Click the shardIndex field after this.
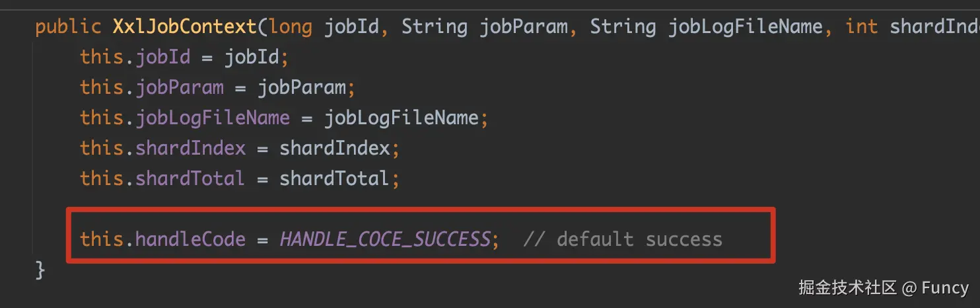This screenshot has width=980, height=308. [x=191, y=148]
